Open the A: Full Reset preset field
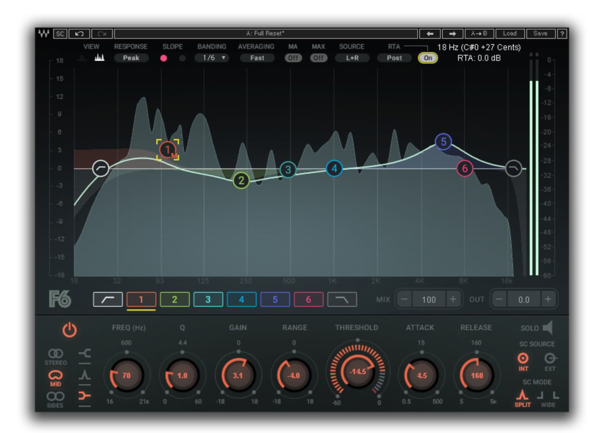Image resolution: width=600 pixels, height=433 pixels. point(266,34)
